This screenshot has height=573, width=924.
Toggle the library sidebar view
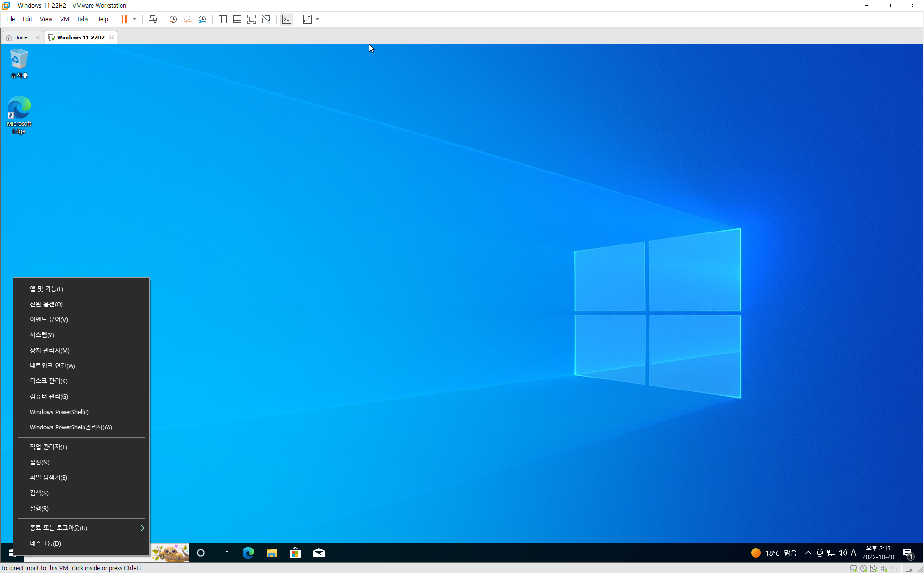pos(223,19)
